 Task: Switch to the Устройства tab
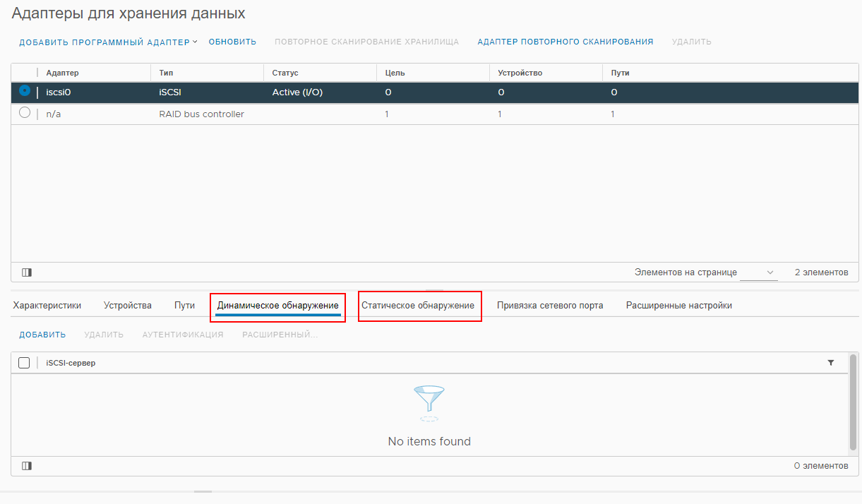point(128,306)
